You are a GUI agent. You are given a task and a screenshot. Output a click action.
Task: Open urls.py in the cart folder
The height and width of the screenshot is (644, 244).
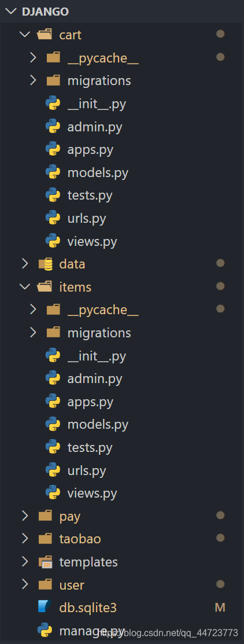[87, 219]
